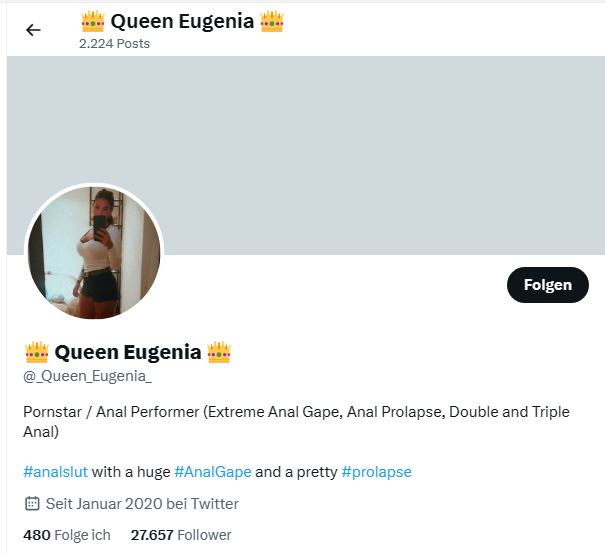
Task: Click the @_Queen_Eugenia_ handle text
Action: (87, 376)
